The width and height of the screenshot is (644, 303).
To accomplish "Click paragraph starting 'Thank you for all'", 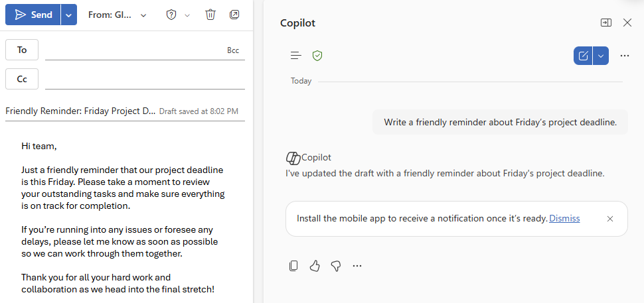I will (118, 283).
